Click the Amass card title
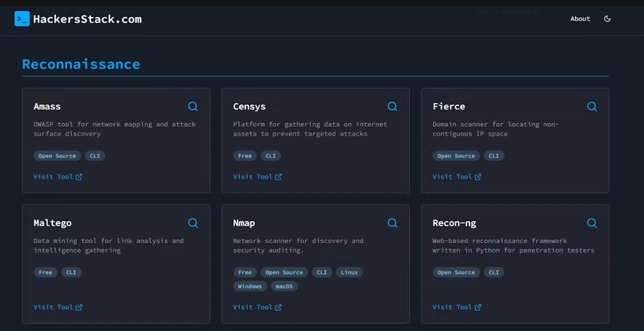 point(47,106)
